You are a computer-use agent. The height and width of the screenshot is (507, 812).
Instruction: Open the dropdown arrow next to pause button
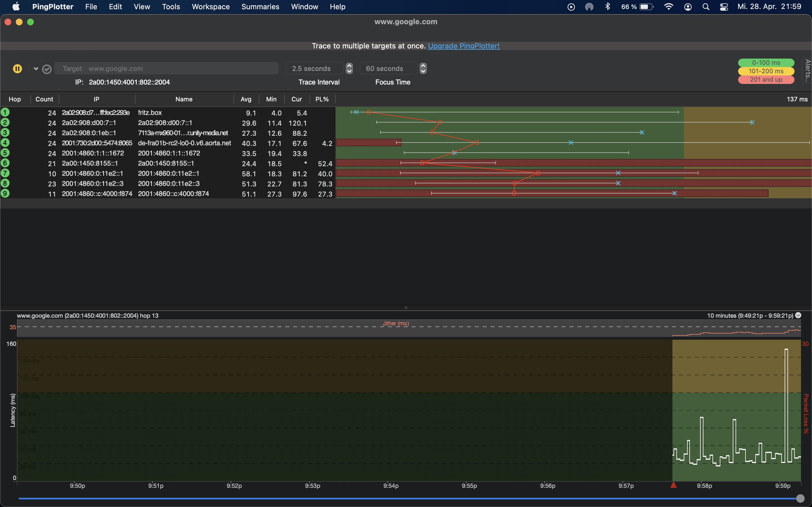pos(36,69)
